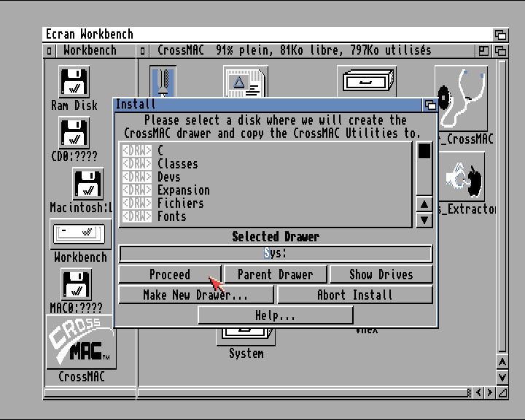Viewport: 525px width, 420px height.
Task: Click the System drawer icon
Action: [246, 339]
